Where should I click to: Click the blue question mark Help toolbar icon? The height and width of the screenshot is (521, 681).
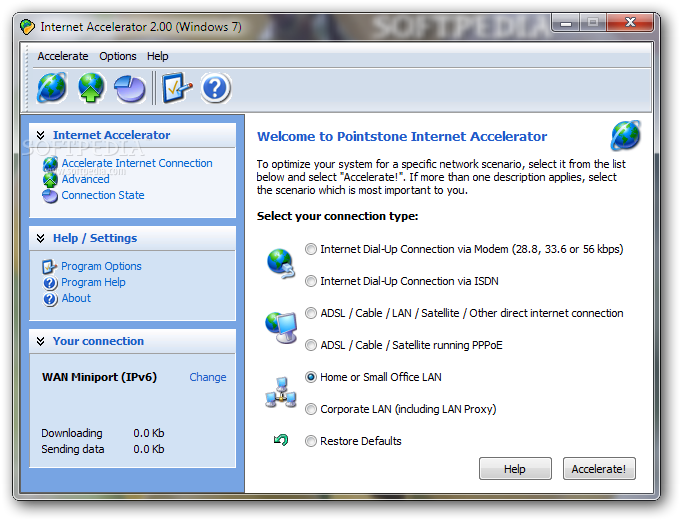click(215, 88)
